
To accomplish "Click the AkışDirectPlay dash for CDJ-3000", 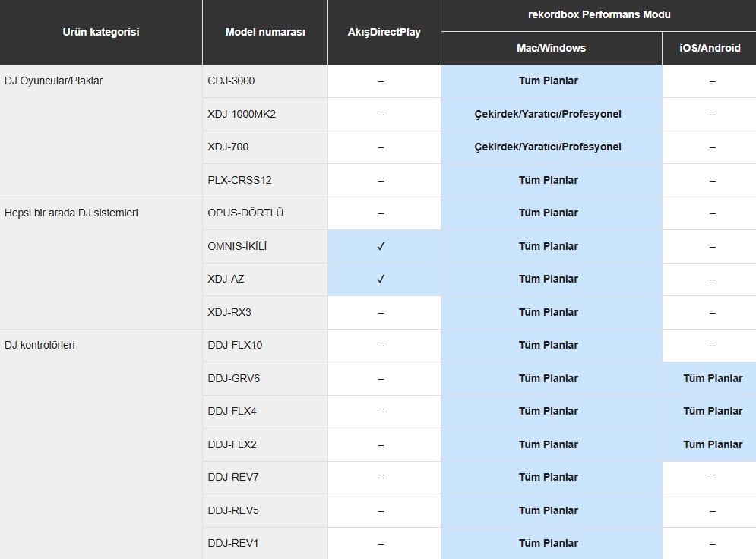I will point(381,81).
